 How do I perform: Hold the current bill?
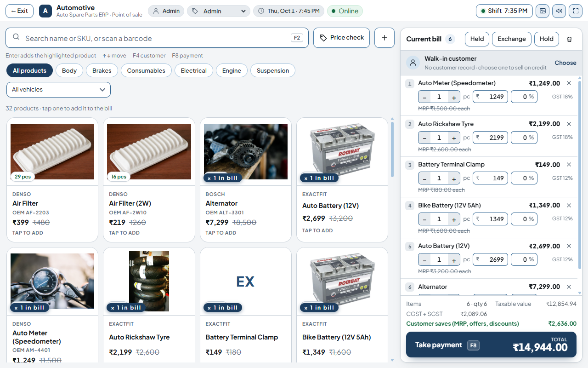click(x=547, y=39)
